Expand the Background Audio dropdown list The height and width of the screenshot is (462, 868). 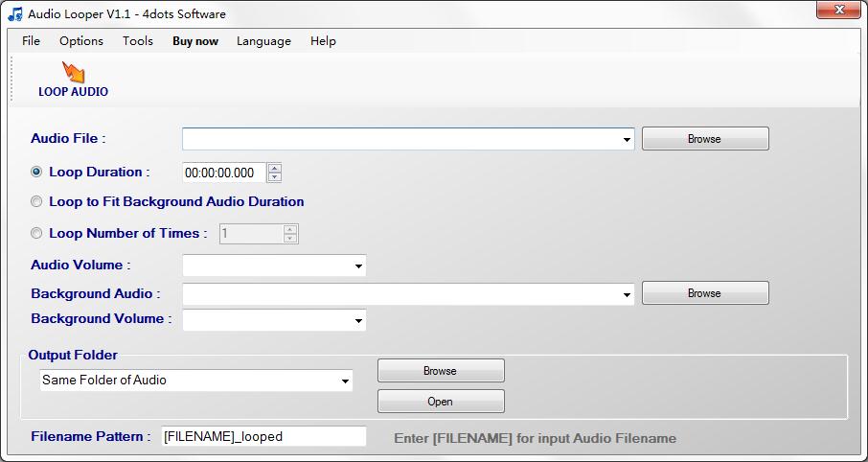pyautogui.click(x=627, y=294)
